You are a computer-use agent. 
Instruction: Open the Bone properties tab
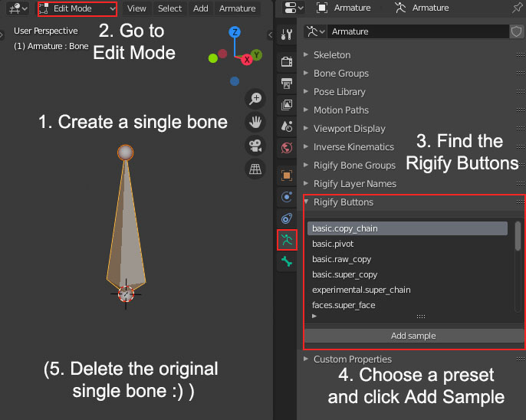(x=287, y=261)
